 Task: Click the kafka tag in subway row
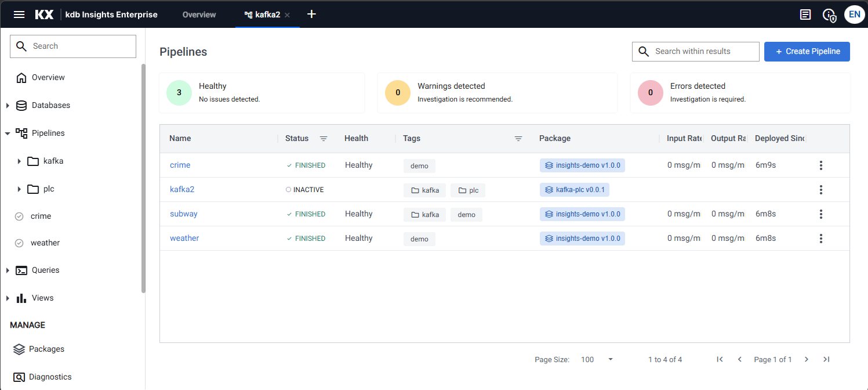pyautogui.click(x=425, y=215)
